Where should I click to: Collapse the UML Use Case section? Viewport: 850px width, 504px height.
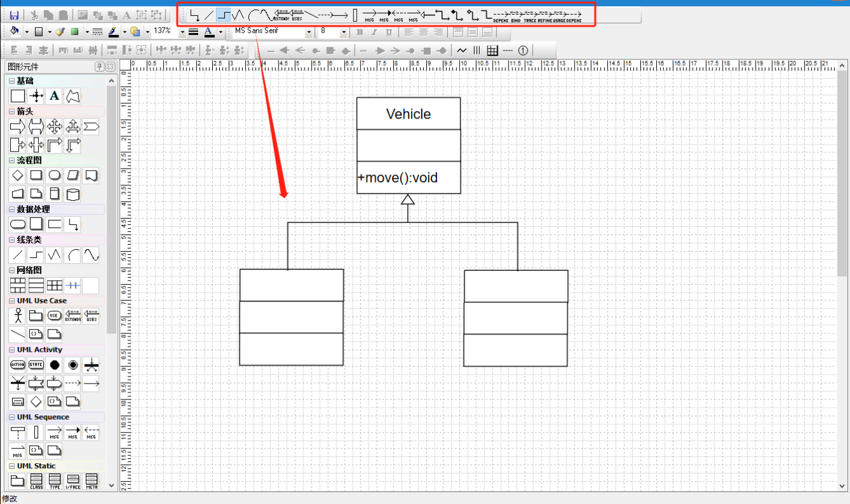click(x=11, y=301)
